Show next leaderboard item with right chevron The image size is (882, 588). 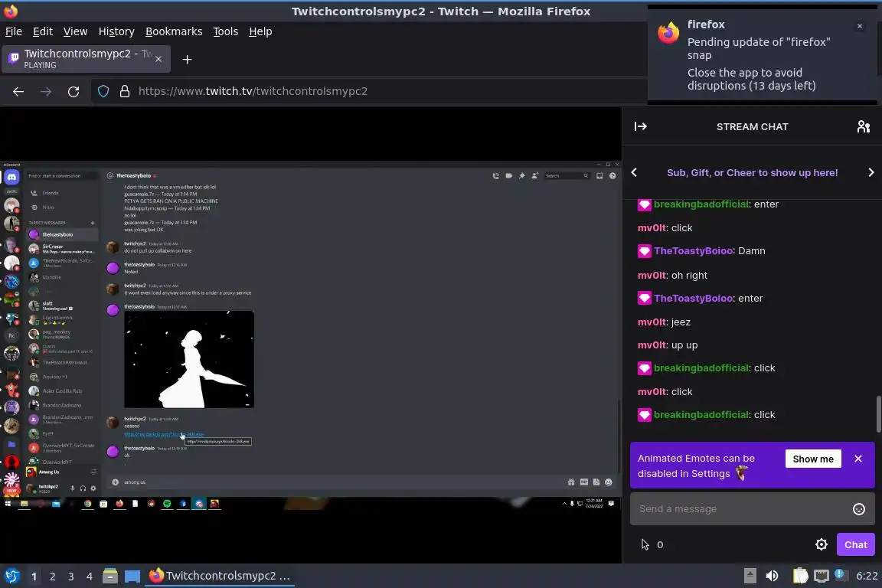[x=871, y=173]
